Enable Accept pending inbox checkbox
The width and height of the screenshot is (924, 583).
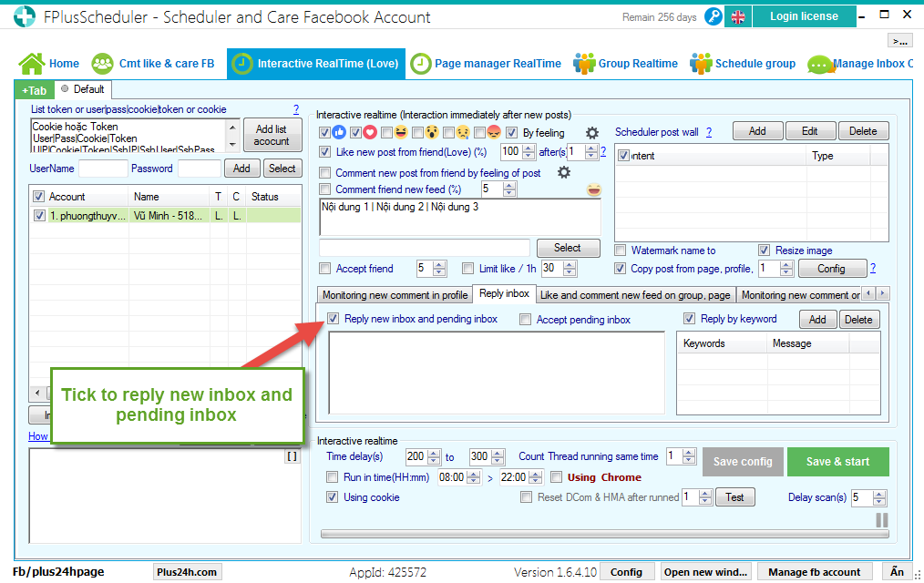click(525, 319)
